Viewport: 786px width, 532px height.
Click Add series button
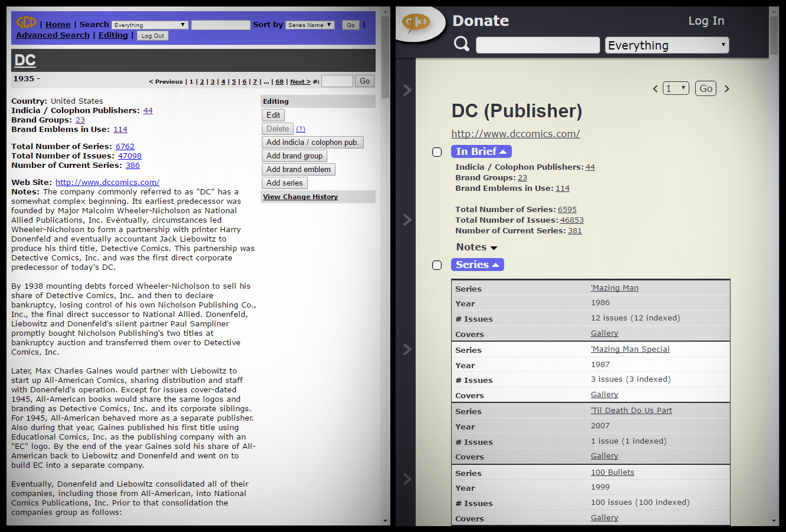tap(285, 183)
